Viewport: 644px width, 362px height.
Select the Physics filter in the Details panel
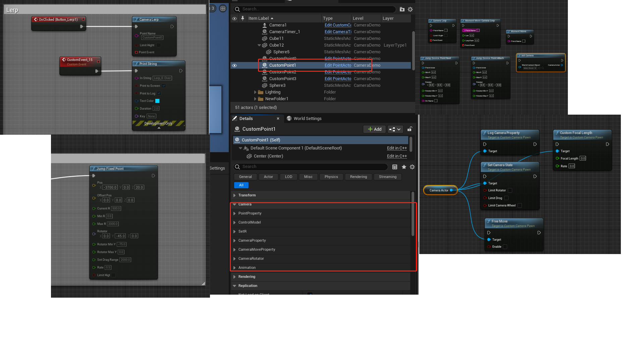coord(331,177)
